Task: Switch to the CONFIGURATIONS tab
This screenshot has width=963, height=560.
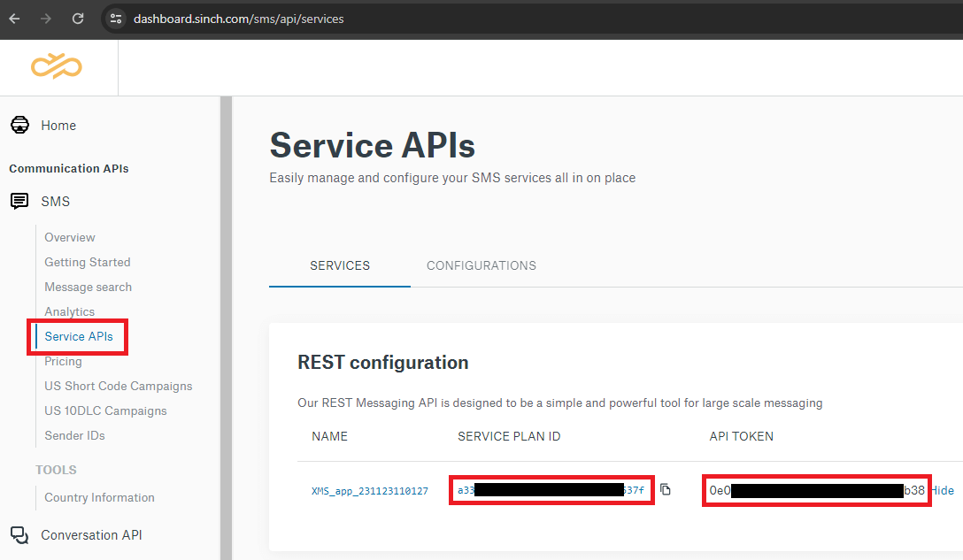Action: coord(481,266)
